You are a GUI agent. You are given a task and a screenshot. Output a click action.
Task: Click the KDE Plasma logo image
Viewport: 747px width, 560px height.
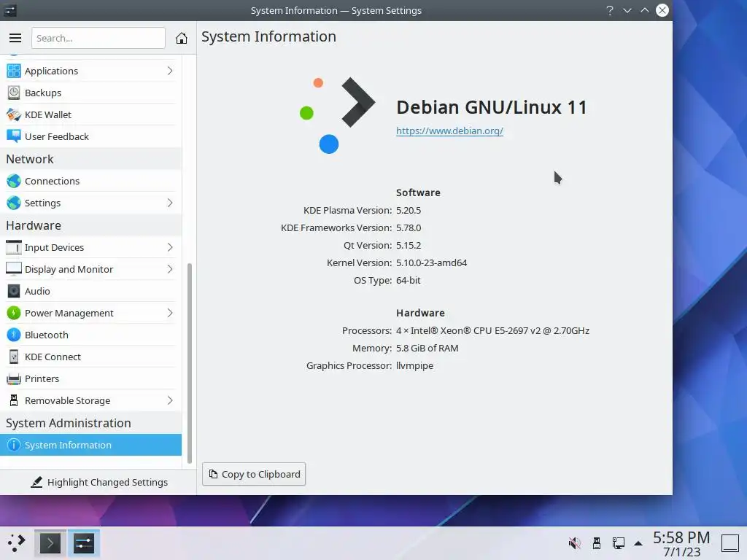pos(337,114)
